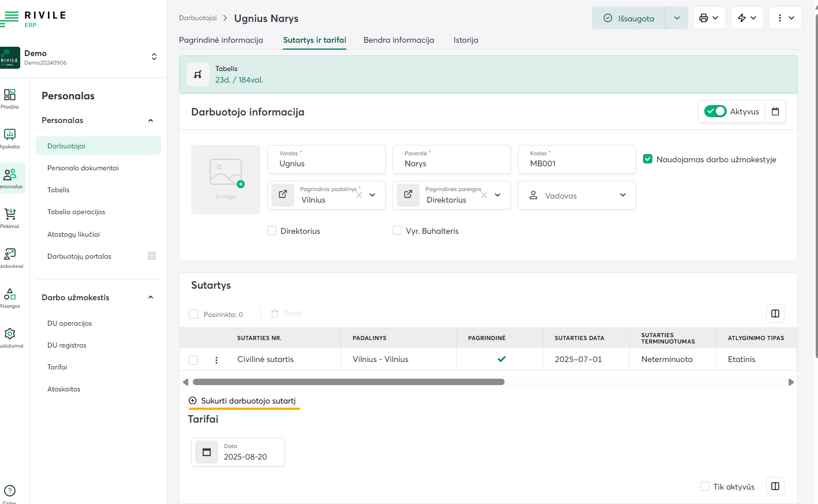
Task: Open linked Pagrindinis padalinys record icon
Action: (283, 195)
